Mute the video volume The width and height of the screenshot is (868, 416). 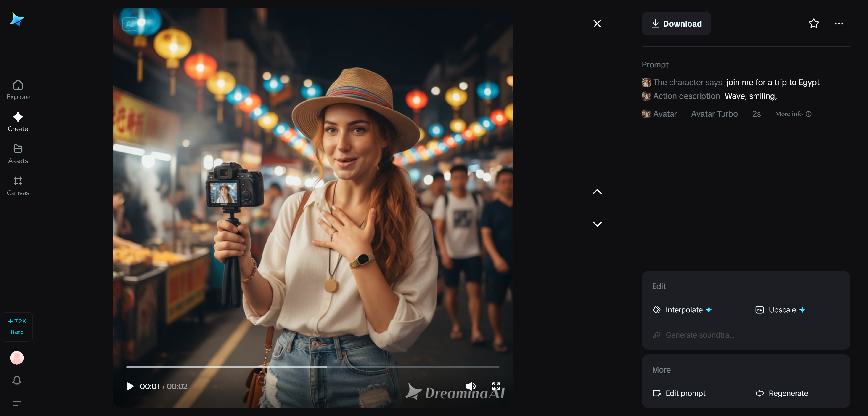pos(470,386)
